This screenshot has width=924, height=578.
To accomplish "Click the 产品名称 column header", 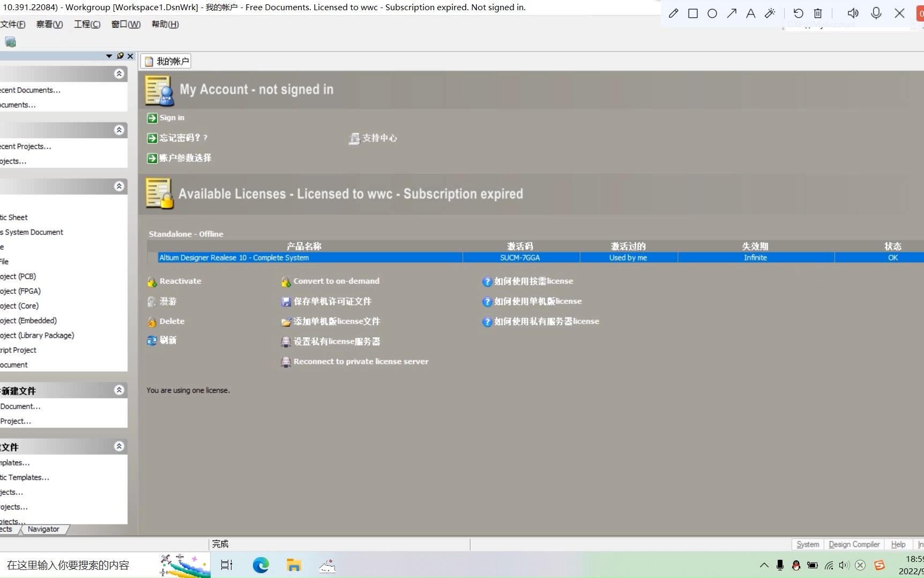I will point(304,247).
